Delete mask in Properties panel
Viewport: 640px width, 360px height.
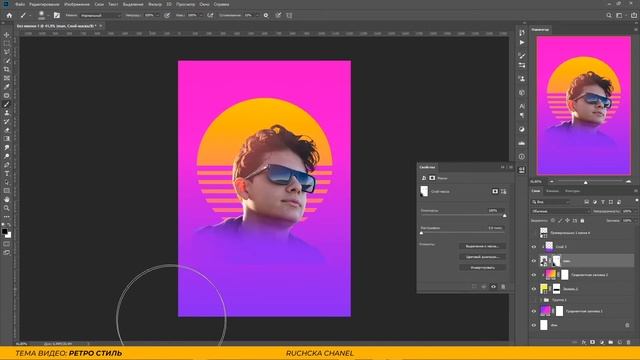pyautogui.click(x=503, y=287)
